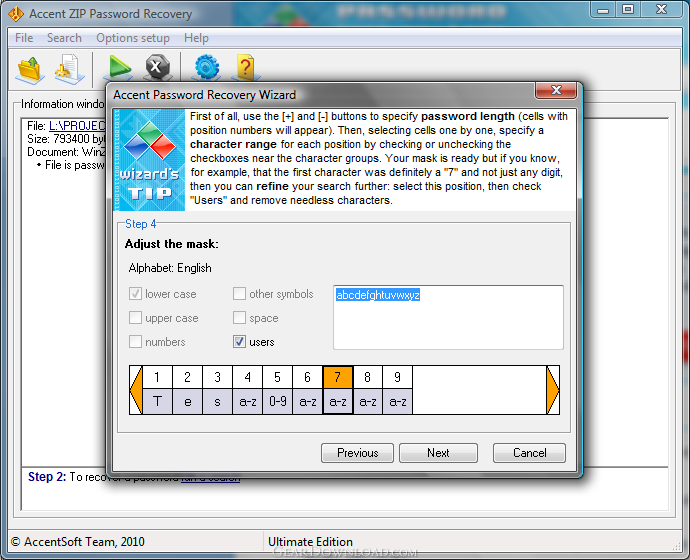Click the document wizard toolbar icon

(x=69, y=69)
